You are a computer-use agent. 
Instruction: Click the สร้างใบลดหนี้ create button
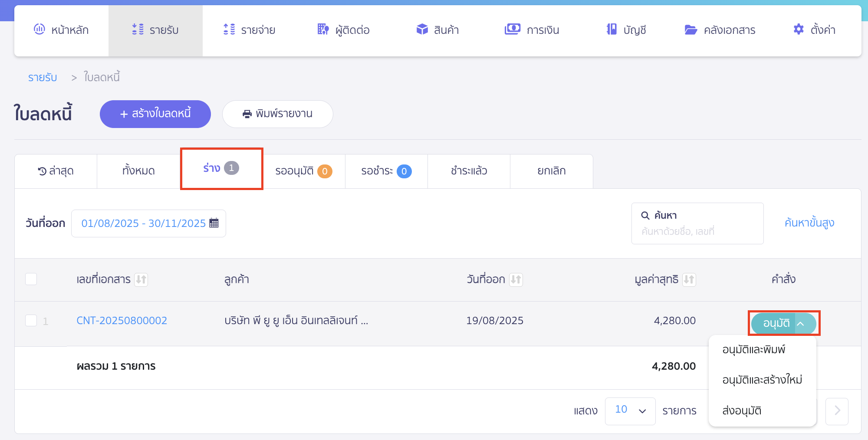pyautogui.click(x=155, y=114)
